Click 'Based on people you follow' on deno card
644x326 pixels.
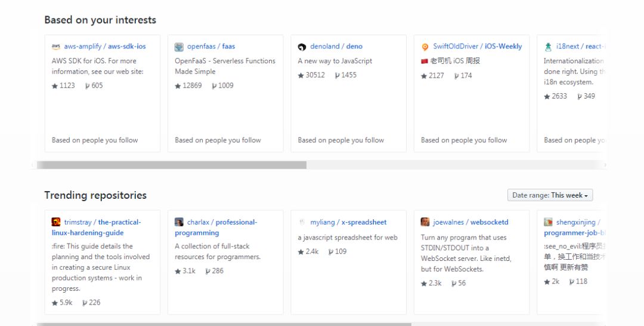[x=341, y=140]
